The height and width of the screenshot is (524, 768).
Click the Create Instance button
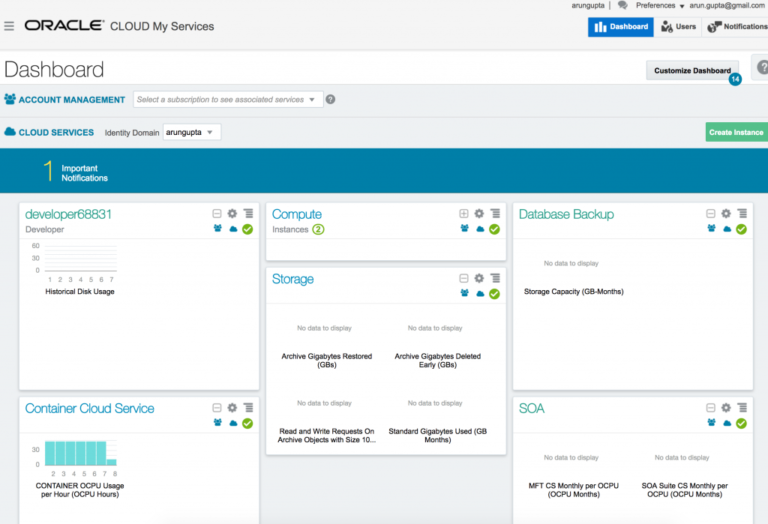(x=736, y=132)
